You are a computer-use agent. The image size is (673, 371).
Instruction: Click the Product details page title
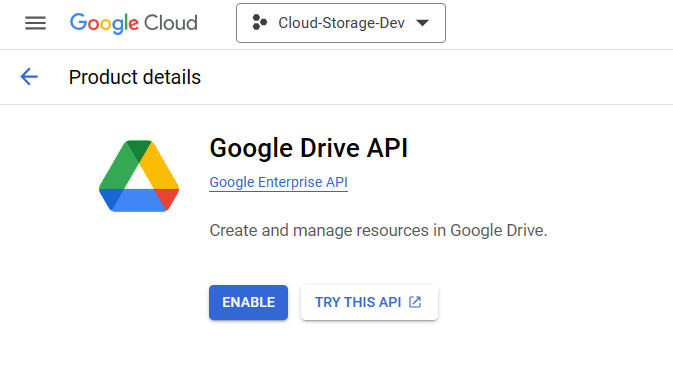pyautogui.click(x=135, y=77)
